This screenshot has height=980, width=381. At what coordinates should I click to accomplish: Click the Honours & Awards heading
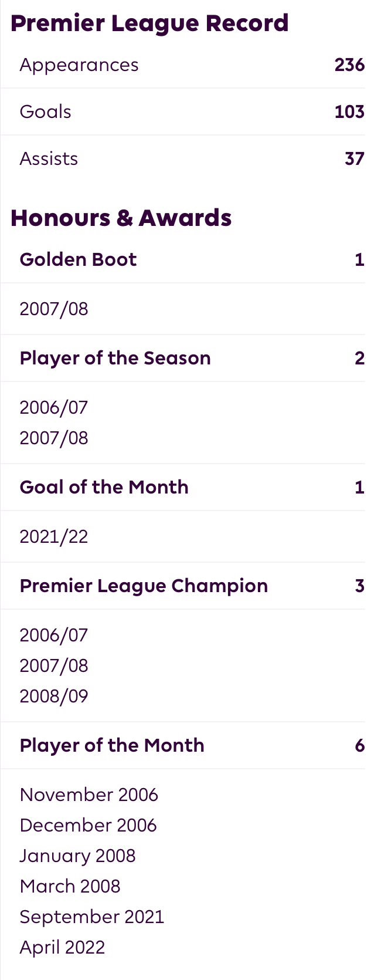pos(121,218)
